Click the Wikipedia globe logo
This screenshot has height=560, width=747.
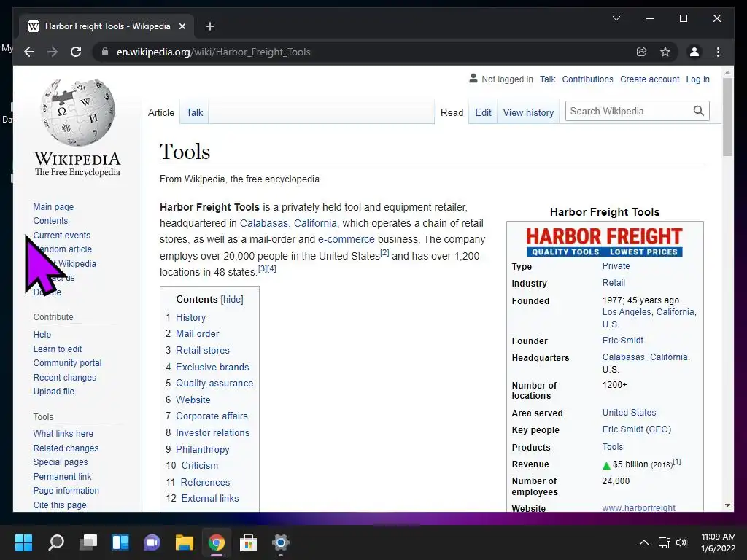point(77,112)
